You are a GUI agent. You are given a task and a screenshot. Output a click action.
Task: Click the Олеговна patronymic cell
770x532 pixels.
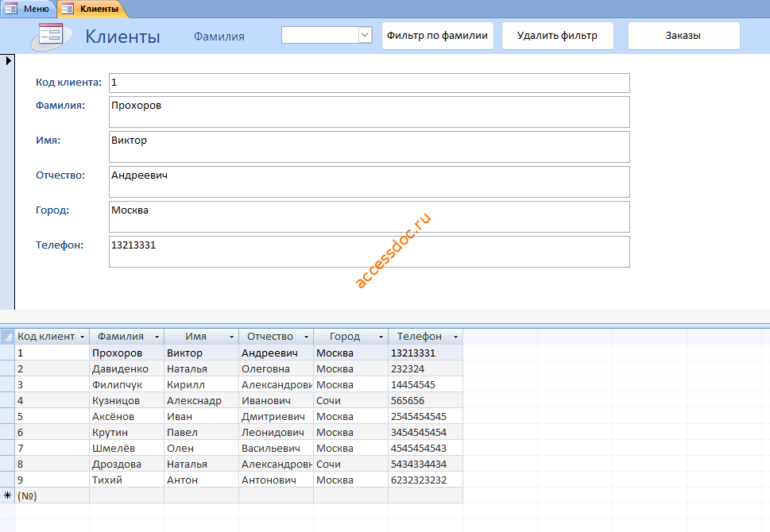click(276, 368)
